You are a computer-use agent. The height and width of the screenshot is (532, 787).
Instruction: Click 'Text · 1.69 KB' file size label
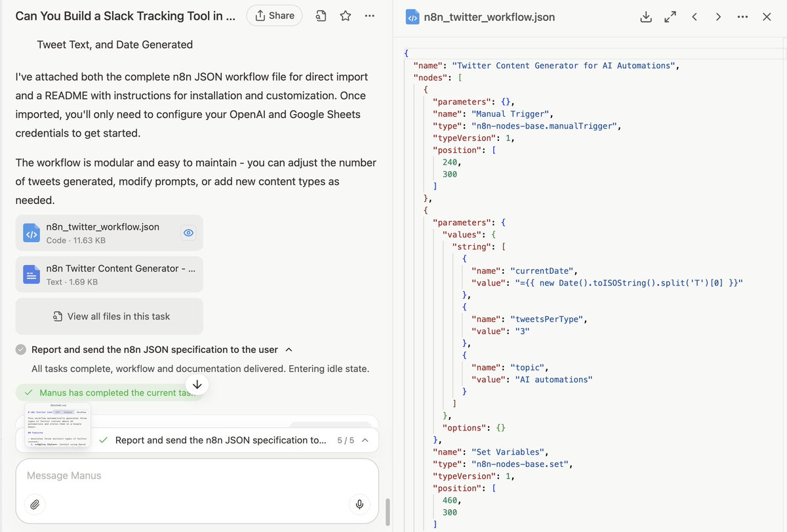point(71,282)
